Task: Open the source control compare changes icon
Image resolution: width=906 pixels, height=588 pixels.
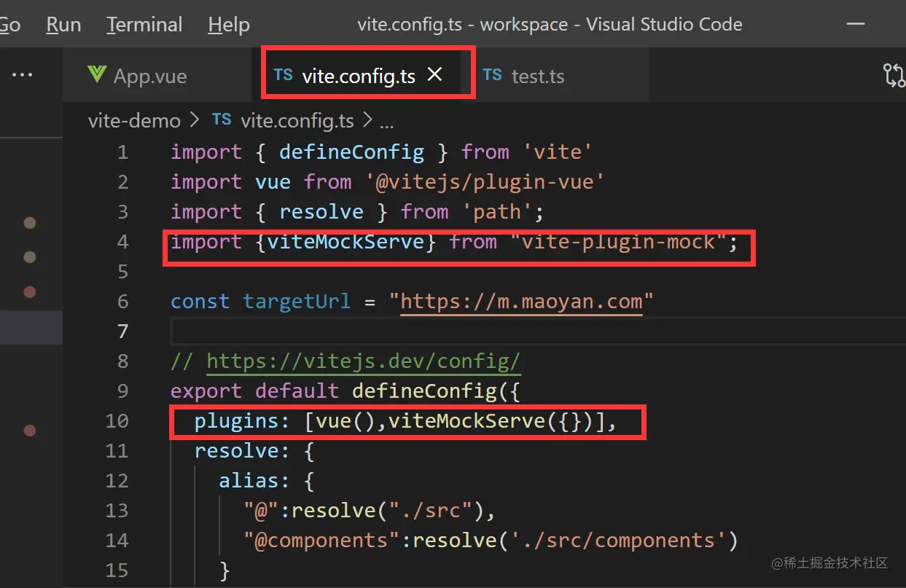Action: point(894,75)
